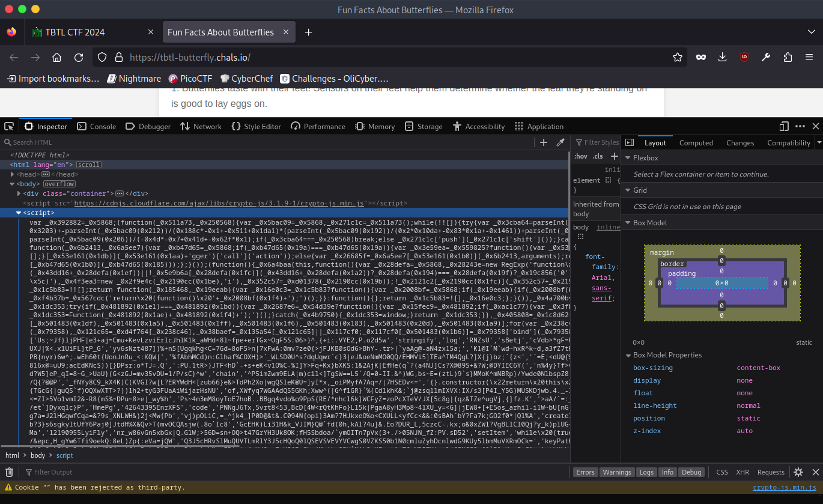
Task: Toggle the XHR console filter
Action: [743, 472]
